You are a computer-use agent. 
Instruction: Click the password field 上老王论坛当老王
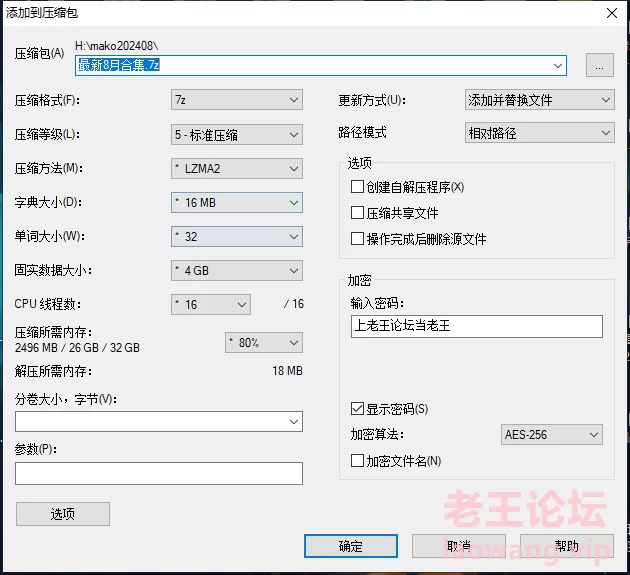click(477, 326)
